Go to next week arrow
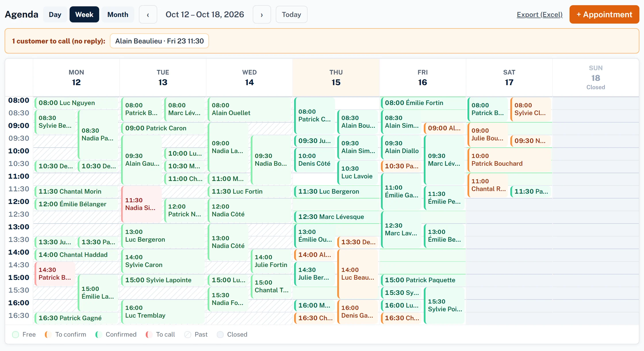 click(x=262, y=15)
